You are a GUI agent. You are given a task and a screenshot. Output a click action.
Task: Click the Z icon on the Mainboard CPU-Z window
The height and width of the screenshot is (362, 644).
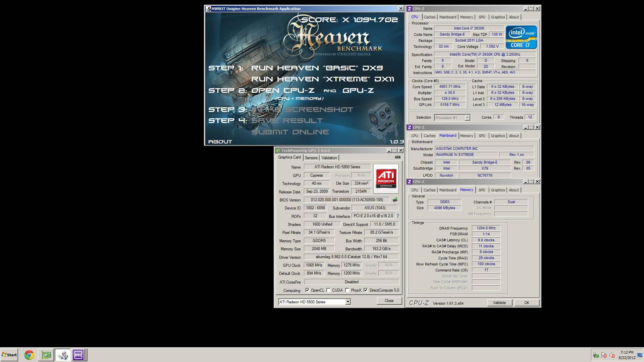[410, 127]
